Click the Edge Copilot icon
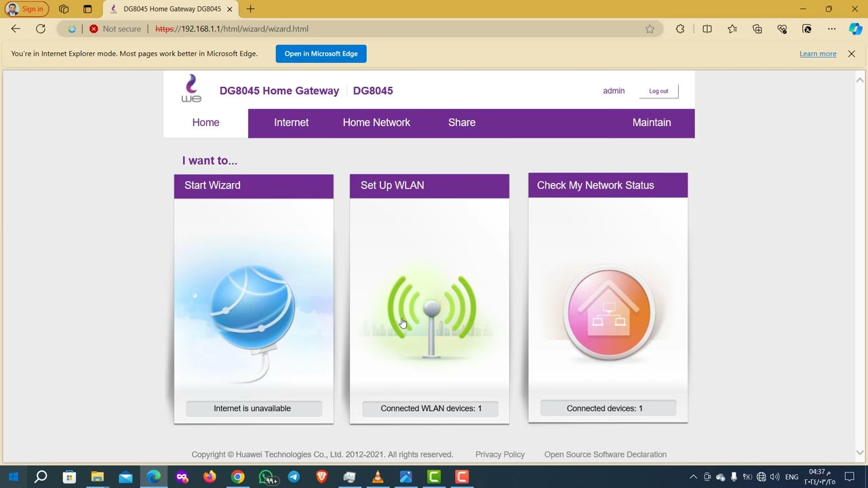Image resolution: width=868 pixels, height=488 pixels. click(855, 29)
